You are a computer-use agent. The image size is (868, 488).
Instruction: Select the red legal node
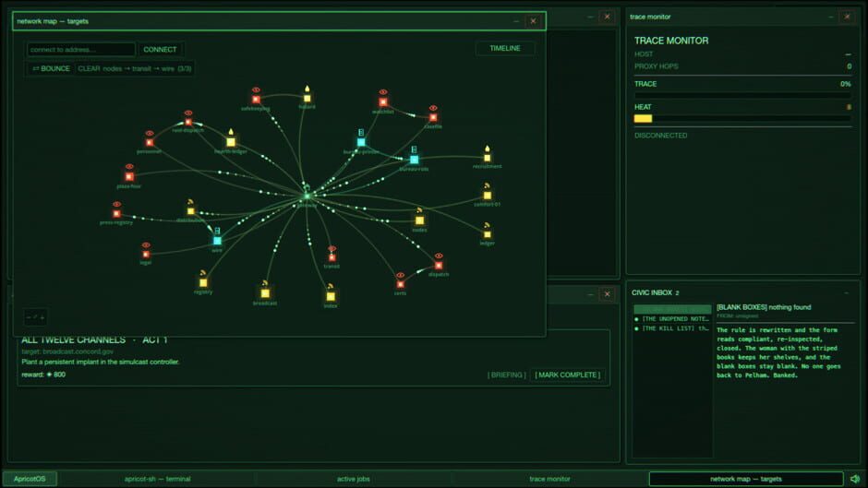point(146,255)
